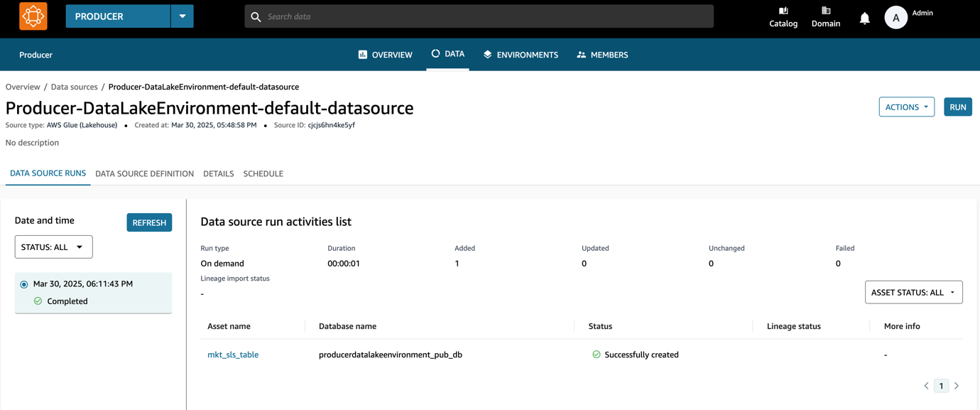Click the REFRESH button
Screen dimensions: 980x410
click(x=149, y=222)
